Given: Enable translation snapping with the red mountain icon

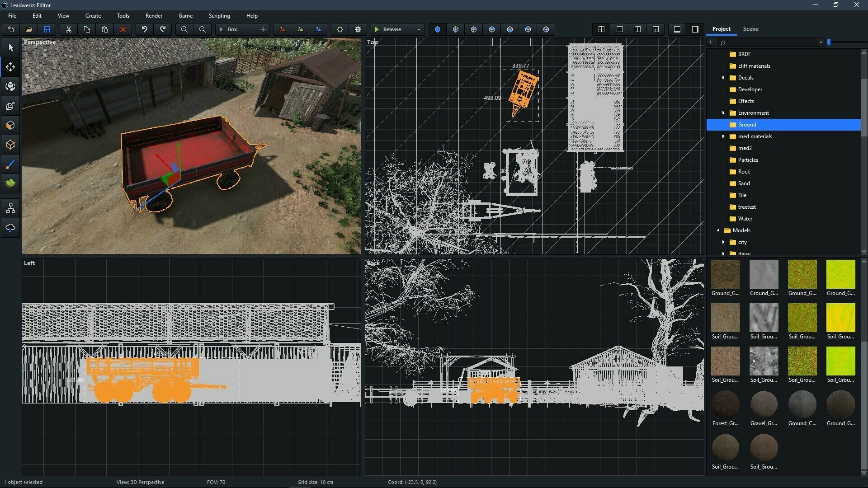Looking at the screenshot, I should tap(282, 29).
